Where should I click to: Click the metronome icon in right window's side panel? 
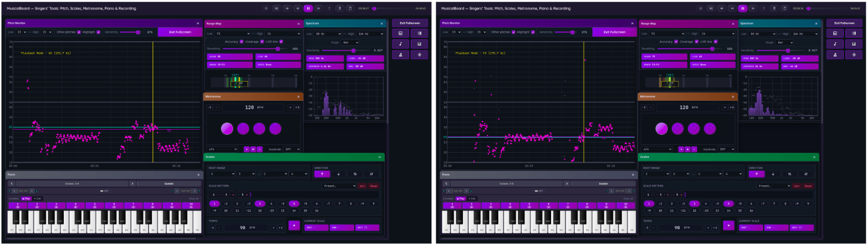pos(835,54)
